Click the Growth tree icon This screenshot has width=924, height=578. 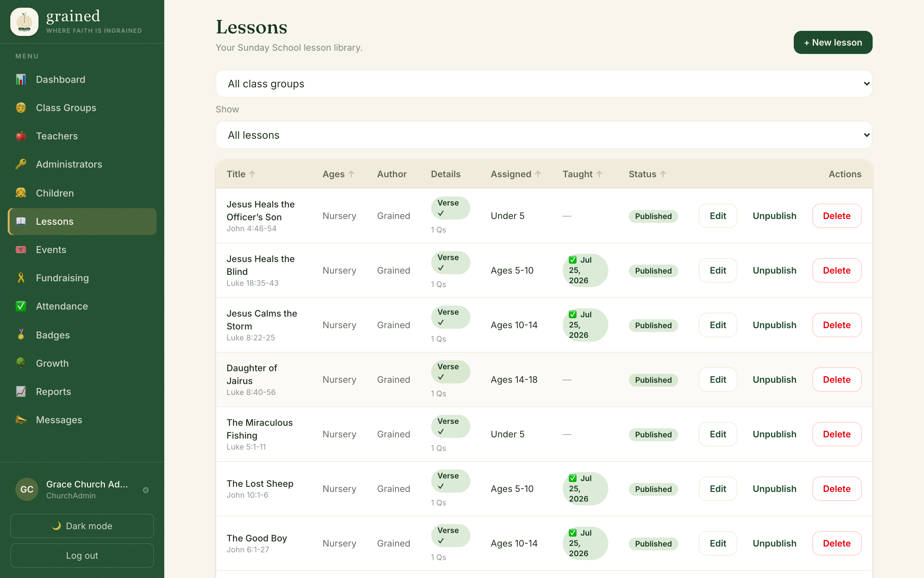(x=21, y=363)
